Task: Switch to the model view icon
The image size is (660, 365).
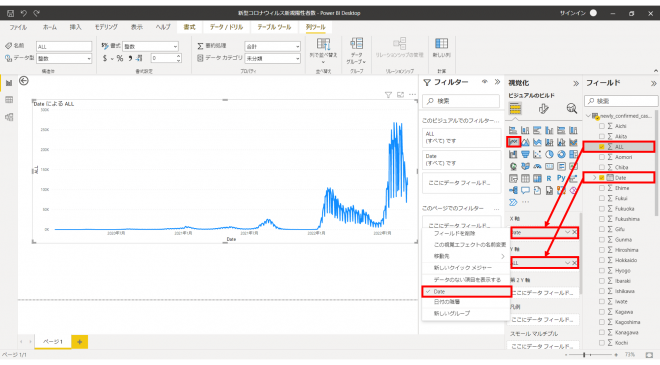Action: click(x=9, y=117)
